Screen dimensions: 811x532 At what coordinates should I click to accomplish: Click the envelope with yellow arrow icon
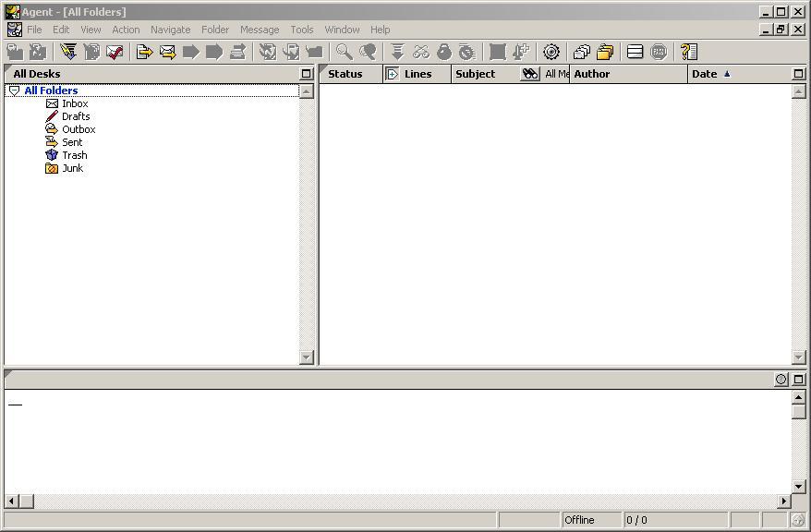pyautogui.click(x=167, y=52)
